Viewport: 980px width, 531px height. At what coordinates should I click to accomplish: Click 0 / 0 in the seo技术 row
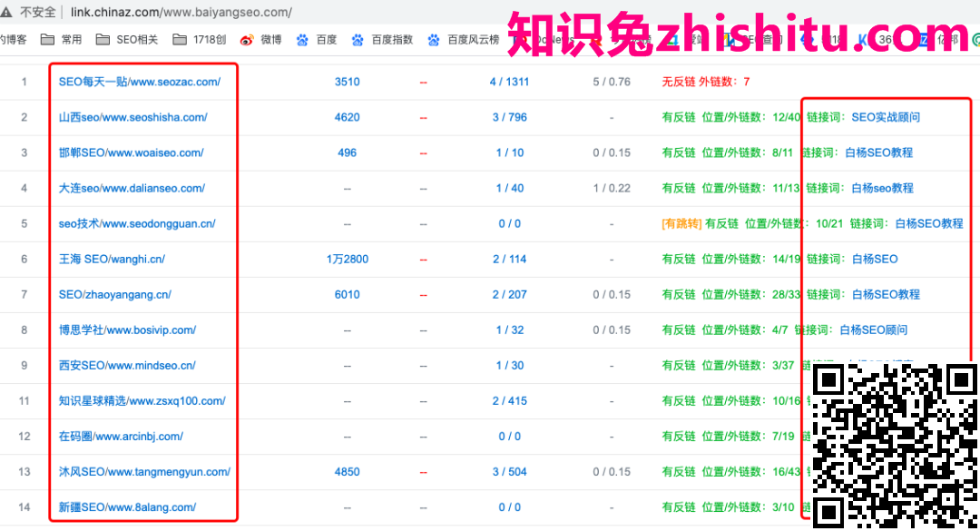[509, 223]
